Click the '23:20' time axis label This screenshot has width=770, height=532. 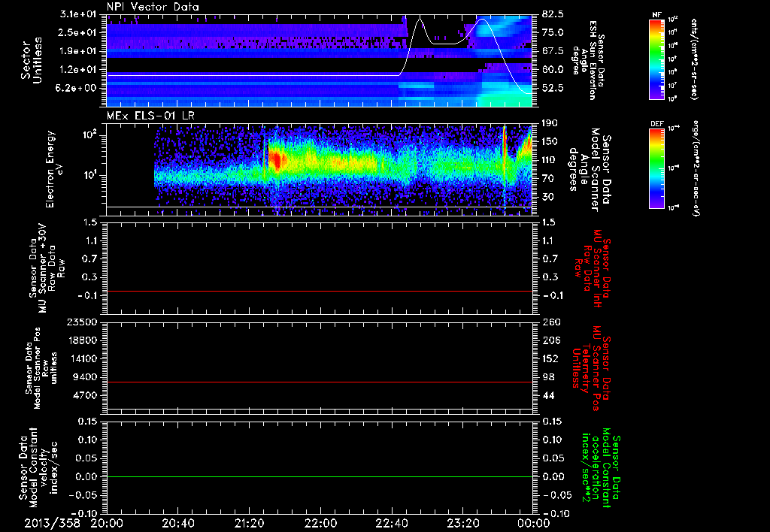point(462,523)
